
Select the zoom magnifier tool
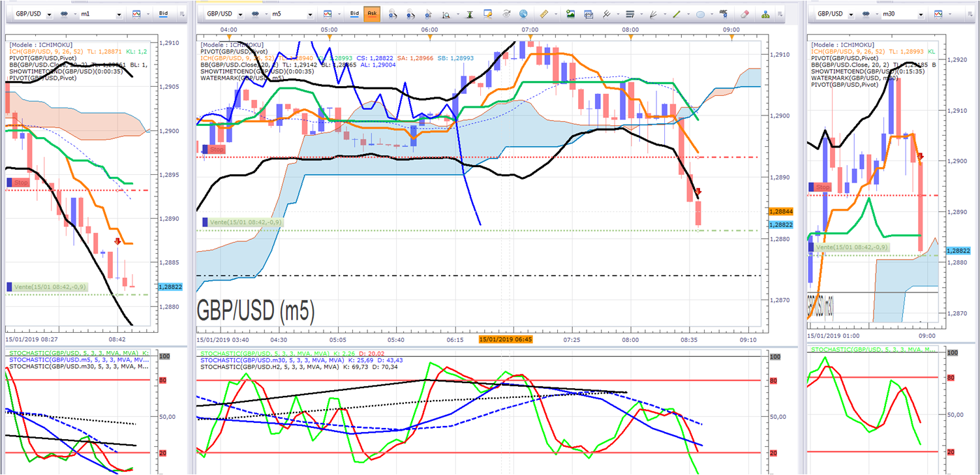(446, 14)
